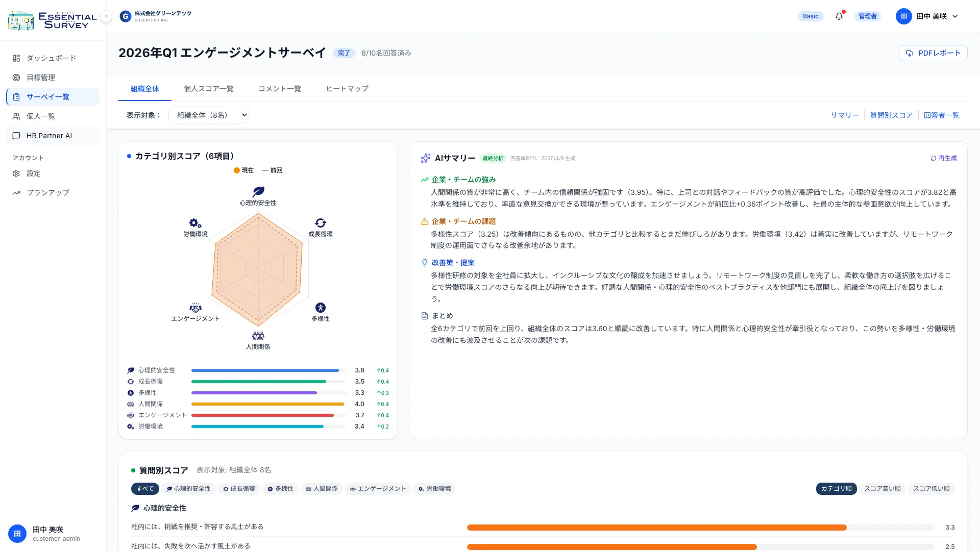The width and height of the screenshot is (980, 551).
Task: Click the HR Partner AI chat icon
Action: [x=16, y=136]
